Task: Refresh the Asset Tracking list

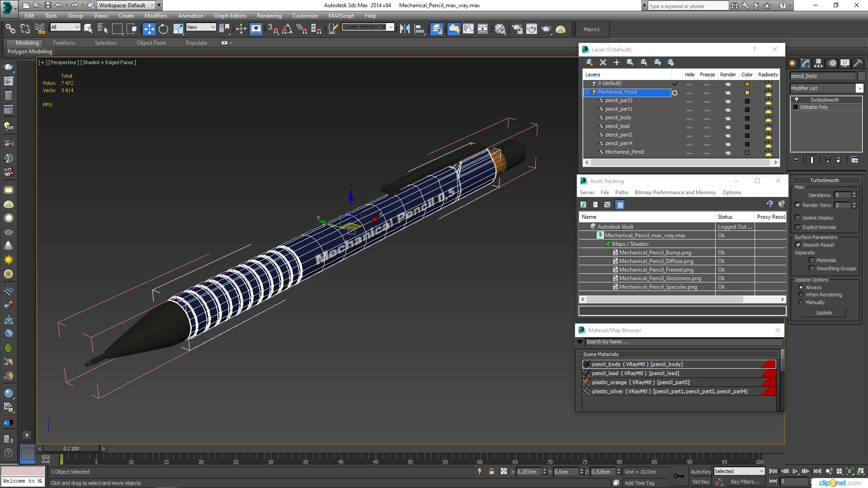Action: click(583, 205)
